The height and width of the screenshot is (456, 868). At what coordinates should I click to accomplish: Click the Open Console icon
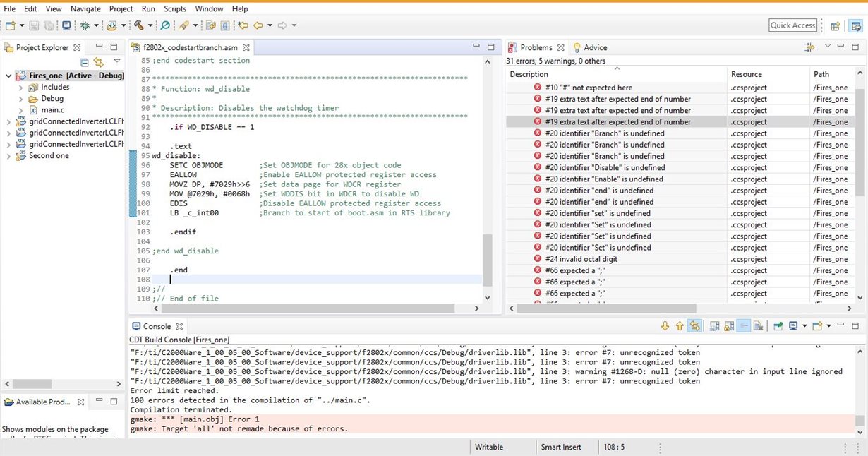pyautogui.click(x=817, y=326)
